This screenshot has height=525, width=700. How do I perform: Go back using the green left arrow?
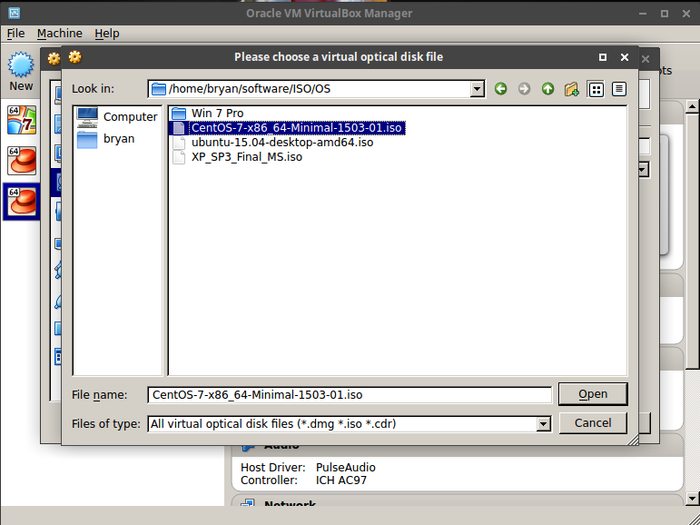[x=500, y=89]
